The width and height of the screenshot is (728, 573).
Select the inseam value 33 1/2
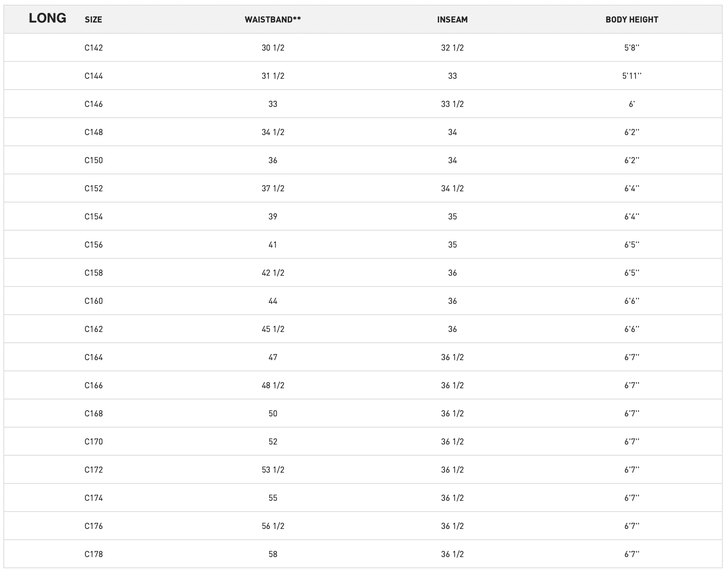click(452, 104)
